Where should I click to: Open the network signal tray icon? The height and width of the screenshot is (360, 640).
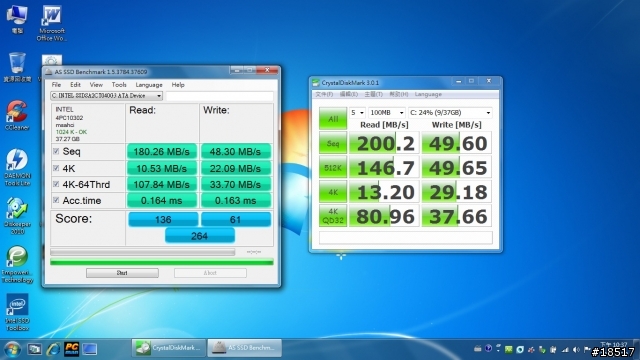click(x=565, y=350)
